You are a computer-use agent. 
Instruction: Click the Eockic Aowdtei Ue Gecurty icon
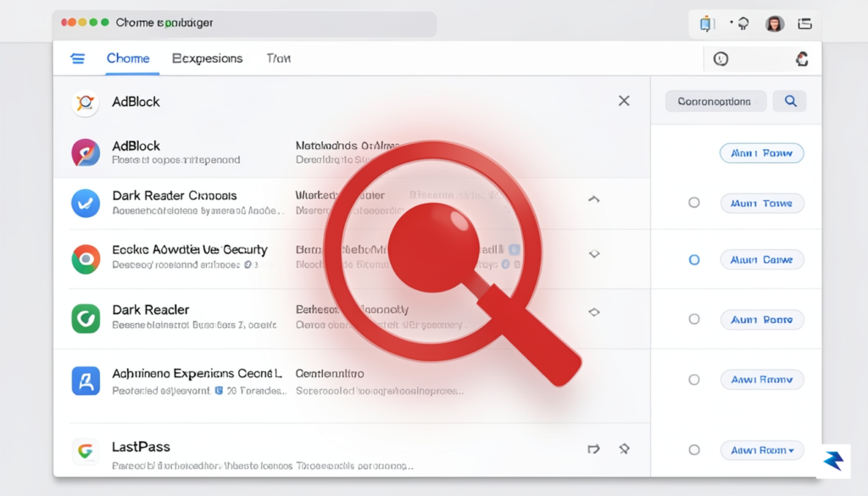[x=86, y=259]
